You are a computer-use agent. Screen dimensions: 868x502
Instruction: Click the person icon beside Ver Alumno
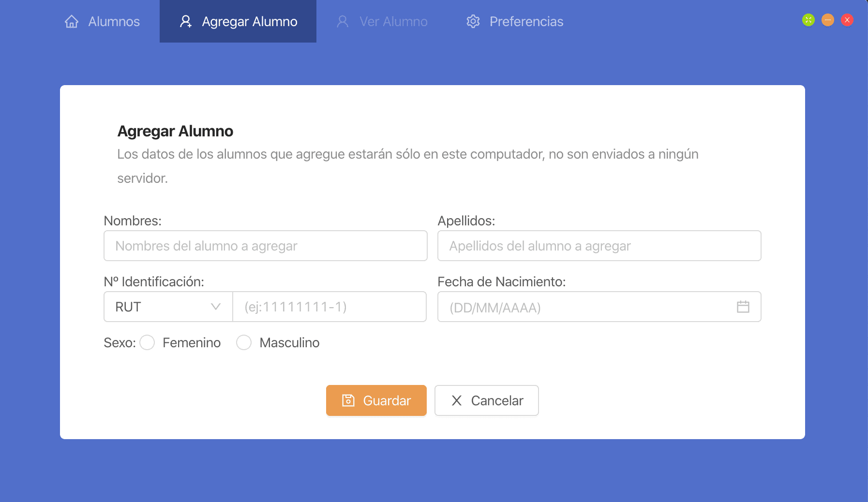pos(343,22)
